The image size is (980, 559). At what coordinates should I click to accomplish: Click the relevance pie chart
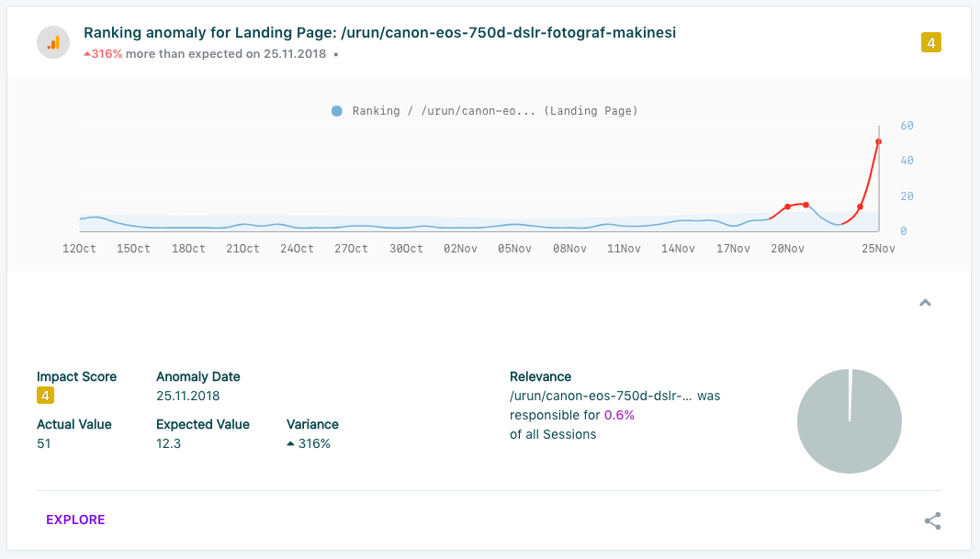coord(850,421)
